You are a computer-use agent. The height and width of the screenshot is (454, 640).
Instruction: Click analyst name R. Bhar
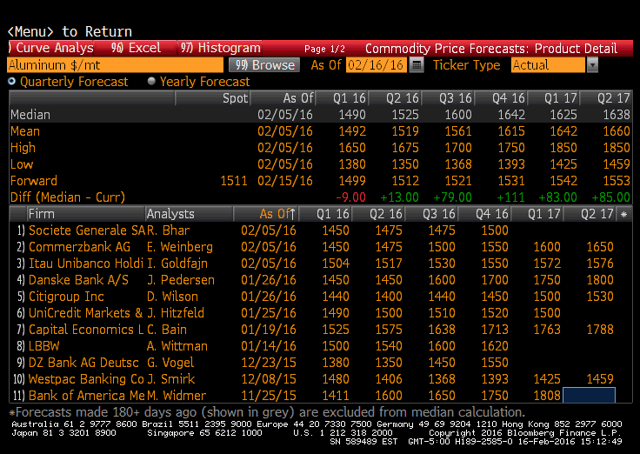point(168,230)
